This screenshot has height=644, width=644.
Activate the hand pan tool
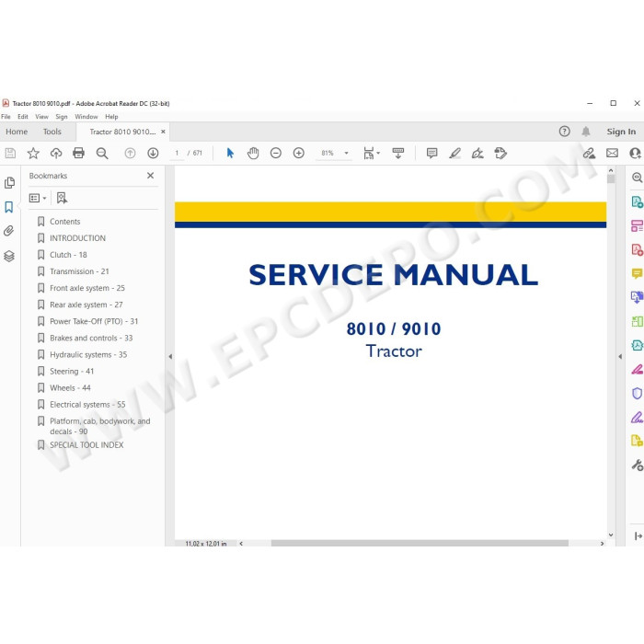pyautogui.click(x=253, y=154)
